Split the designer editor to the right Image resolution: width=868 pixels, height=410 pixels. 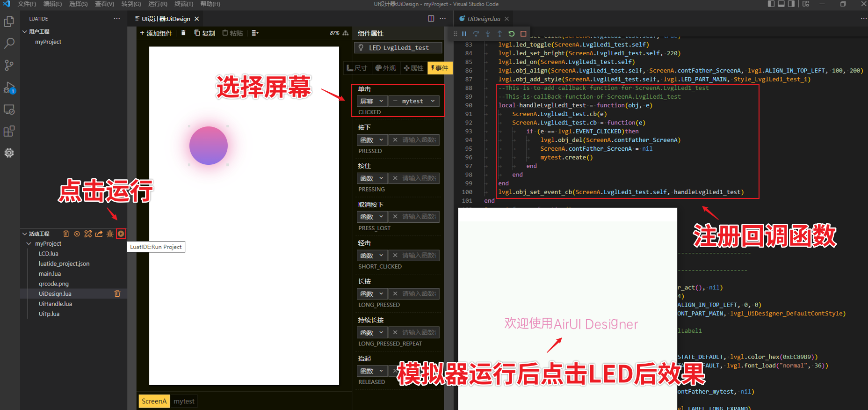point(431,18)
